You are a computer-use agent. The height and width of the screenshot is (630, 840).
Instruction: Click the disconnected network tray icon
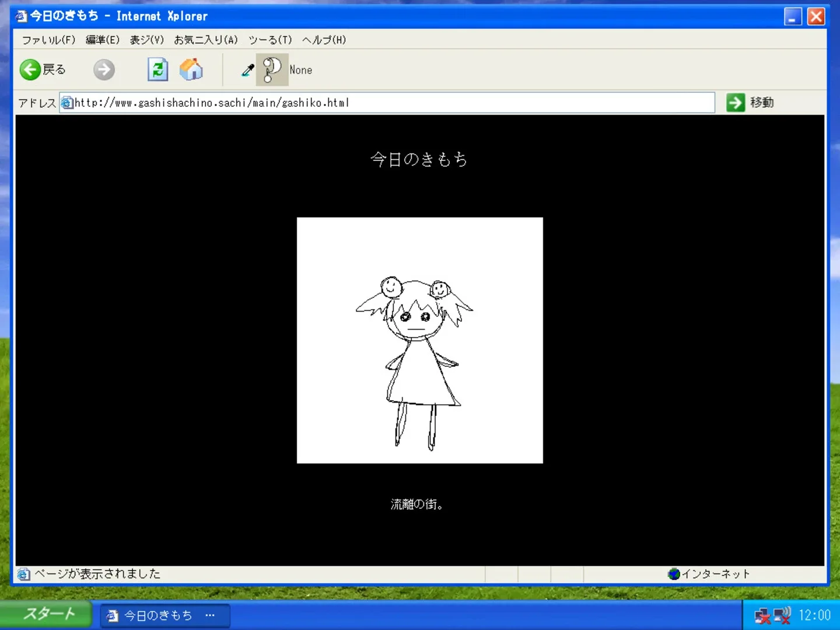click(764, 615)
